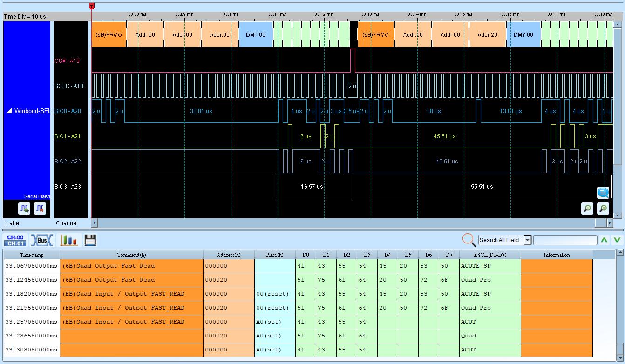Image resolution: width=625 pixels, height=364 pixels.
Task: Select the SIO0 - A20 channel label
Action: 68,111
